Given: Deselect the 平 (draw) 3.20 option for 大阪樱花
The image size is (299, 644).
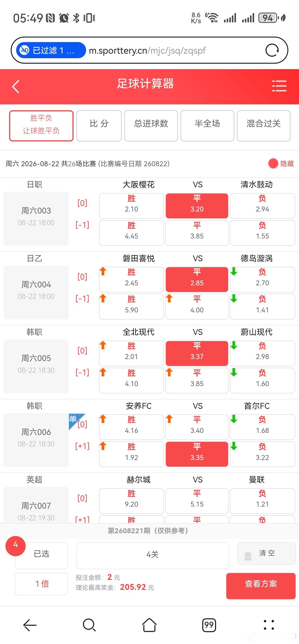Looking at the screenshot, I should pos(197,206).
